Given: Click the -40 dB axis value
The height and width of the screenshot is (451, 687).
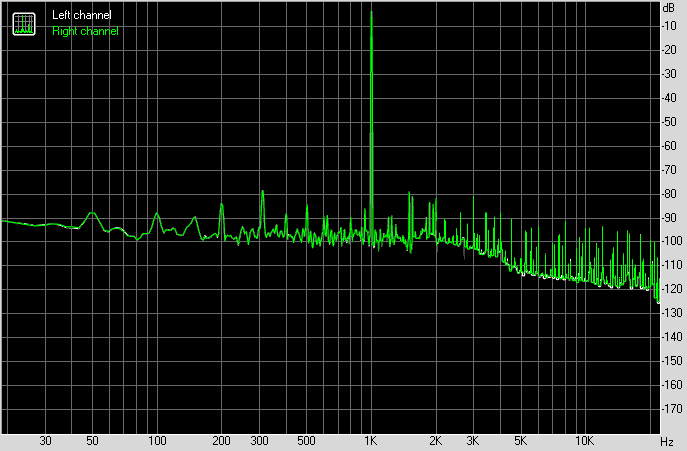Looking at the screenshot, I should coord(669,98).
